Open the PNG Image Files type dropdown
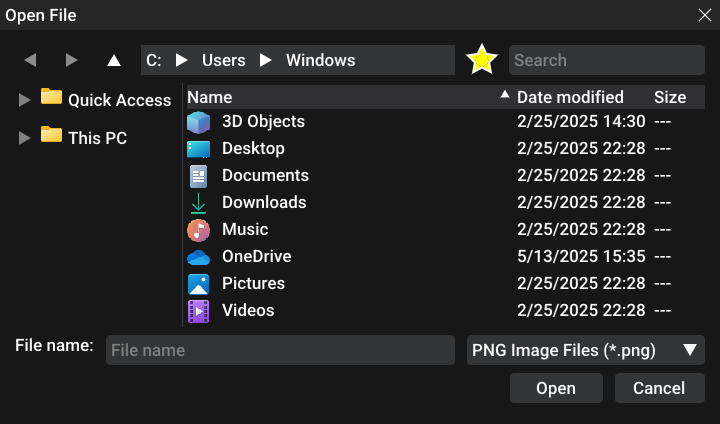Image resolution: width=720 pixels, height=424 pixels. [586, 350]
